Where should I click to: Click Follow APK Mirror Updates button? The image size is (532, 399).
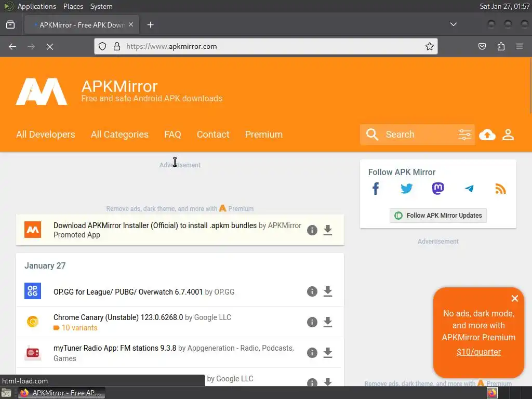(438, 216)
